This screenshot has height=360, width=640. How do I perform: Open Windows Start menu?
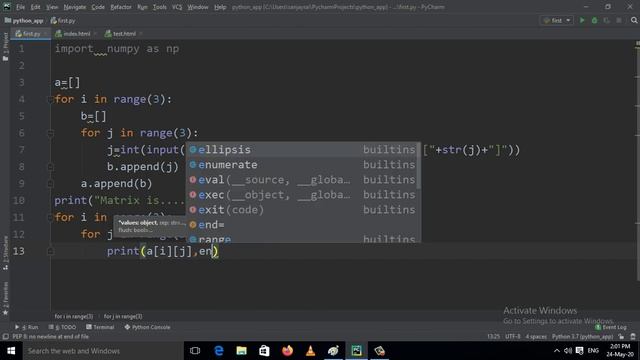[x=11, y=351]
